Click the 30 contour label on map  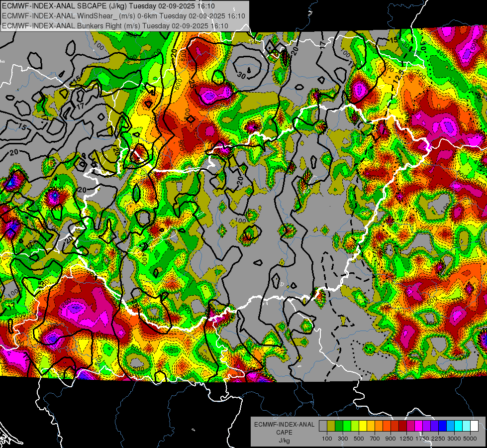click(x=241, y=76)
